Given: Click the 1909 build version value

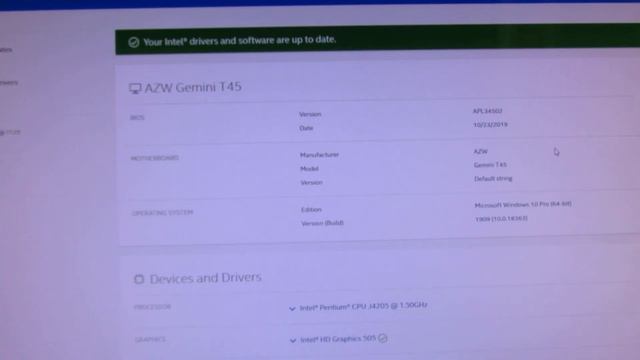Looking at the screenshot, I should 501,219.
